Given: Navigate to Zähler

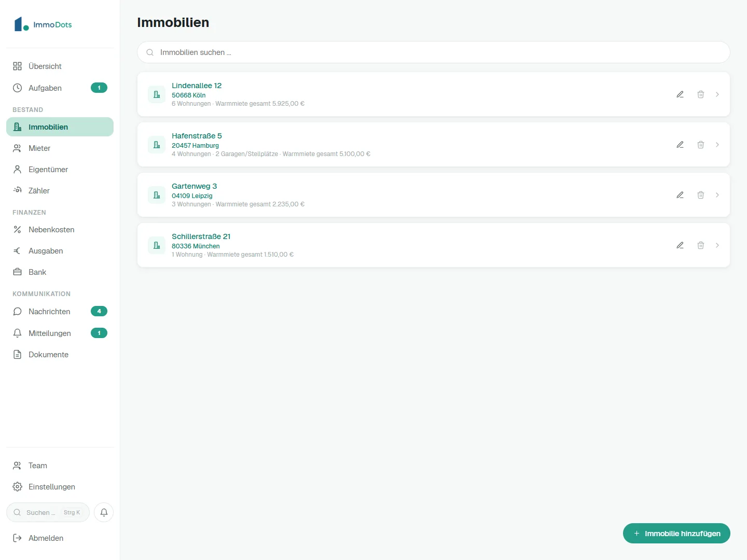Looking at the screenshot, I should click(60, 191).
